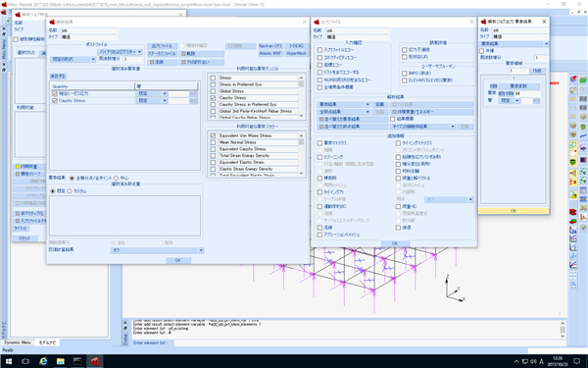This screenshot has height=368, width=588.
Task: Click scalar list scrollbar down arrow
Action: coord(301,173)
